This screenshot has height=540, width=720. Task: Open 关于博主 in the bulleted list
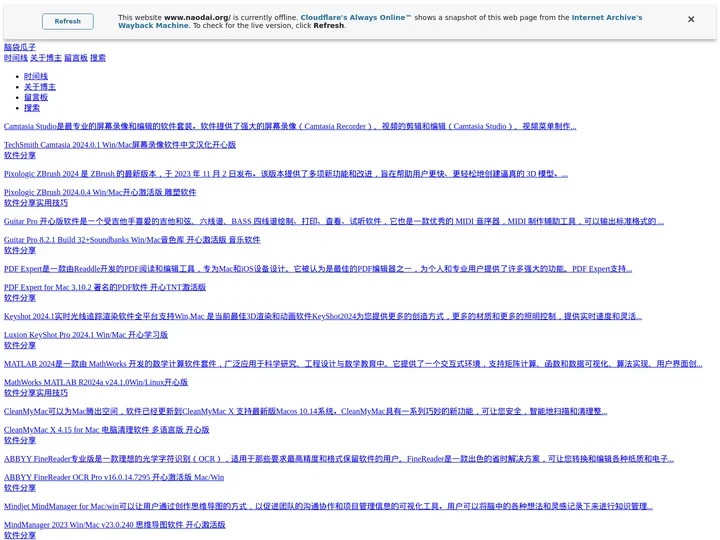coord(40,87)
